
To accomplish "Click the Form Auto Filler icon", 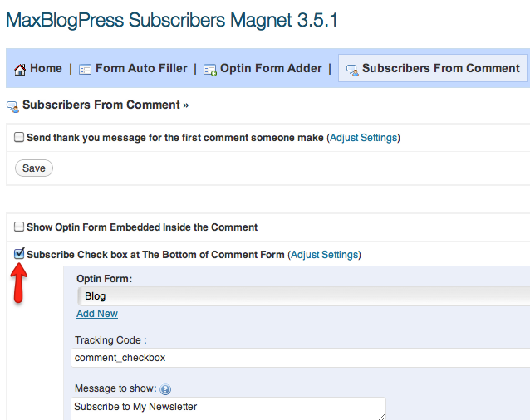I will [85, 70].
